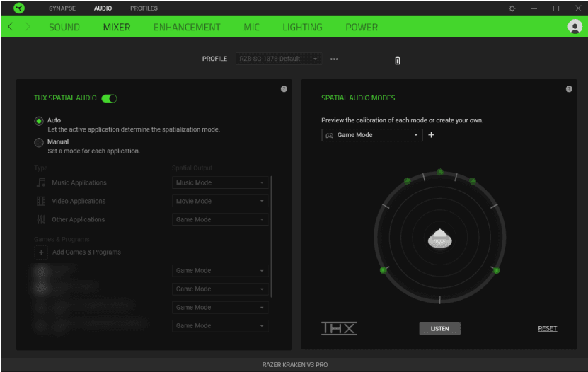Image resolution: width=588 pixels, height=372 pixels.
Task: Toggle THX Spatial Audio switch off
Action: click(x=109, y=98)
